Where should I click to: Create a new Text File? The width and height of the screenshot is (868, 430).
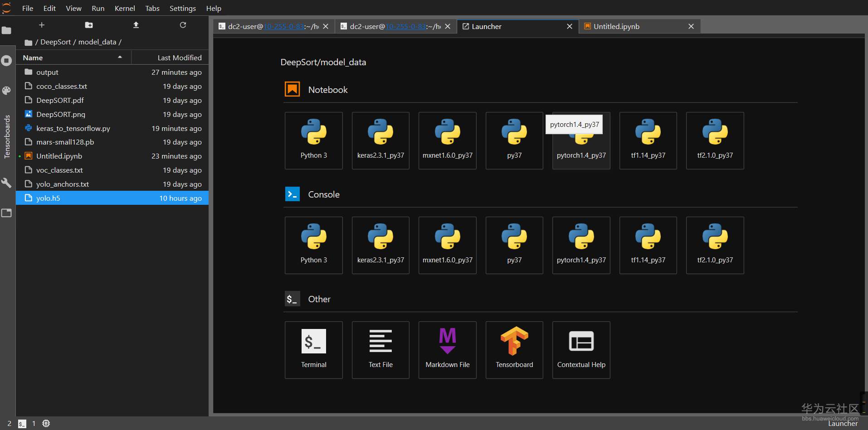pos(380,350)
